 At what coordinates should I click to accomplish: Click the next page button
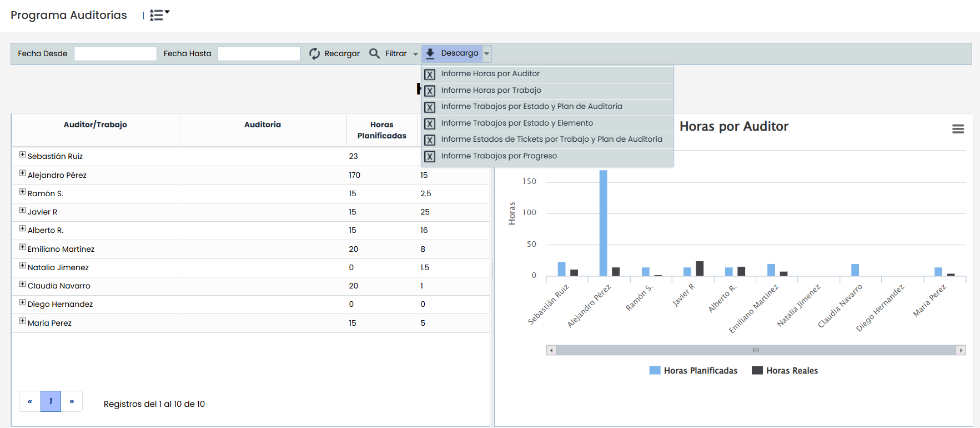(x=72, y=401)
